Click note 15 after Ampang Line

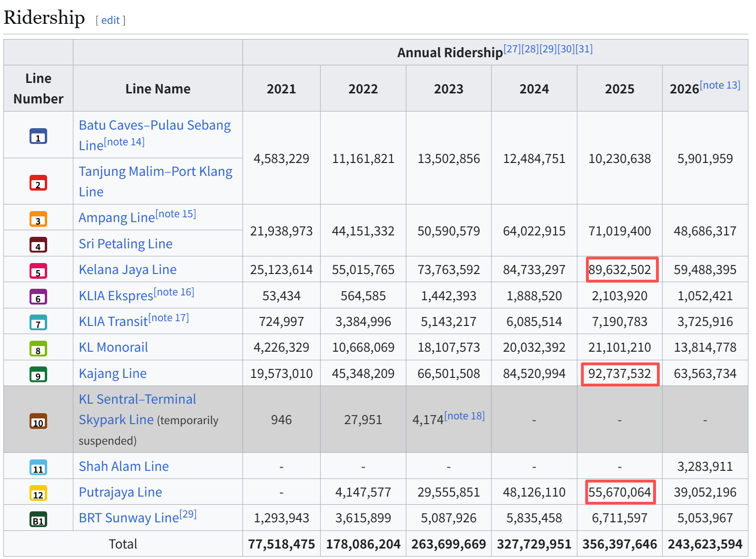pyautogui.click(x=176, y=213)
